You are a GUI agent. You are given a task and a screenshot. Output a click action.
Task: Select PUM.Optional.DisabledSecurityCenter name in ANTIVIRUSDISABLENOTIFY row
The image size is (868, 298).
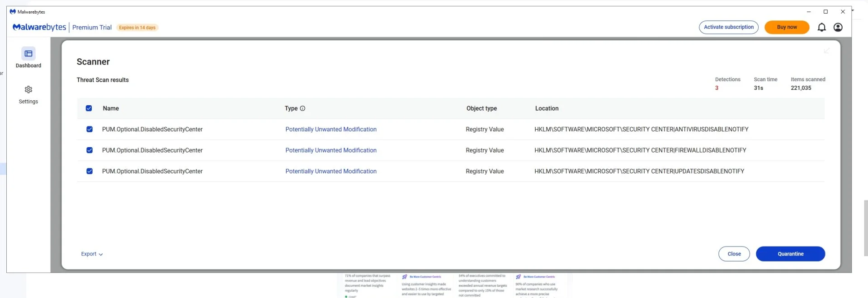coord(152,129)
